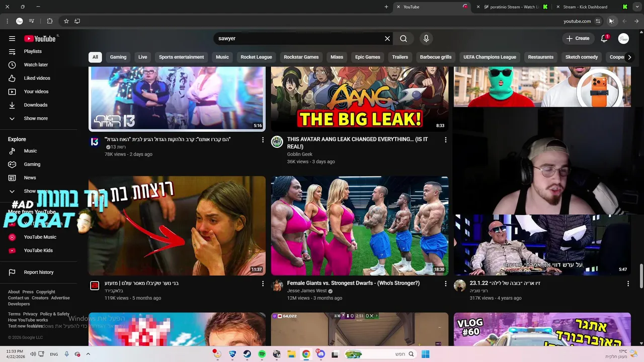
Task: Select the Barbecue grills filter chip
Action: point(436,57)
